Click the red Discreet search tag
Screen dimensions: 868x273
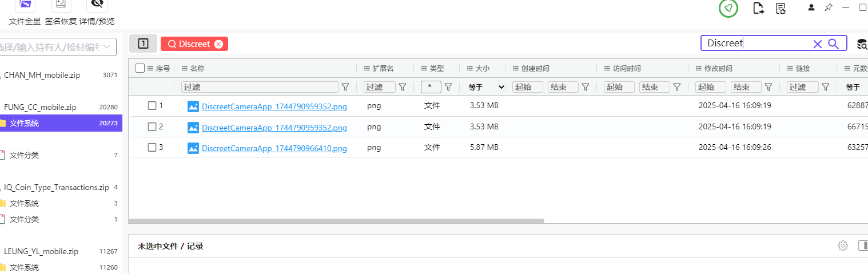(194, 44)
